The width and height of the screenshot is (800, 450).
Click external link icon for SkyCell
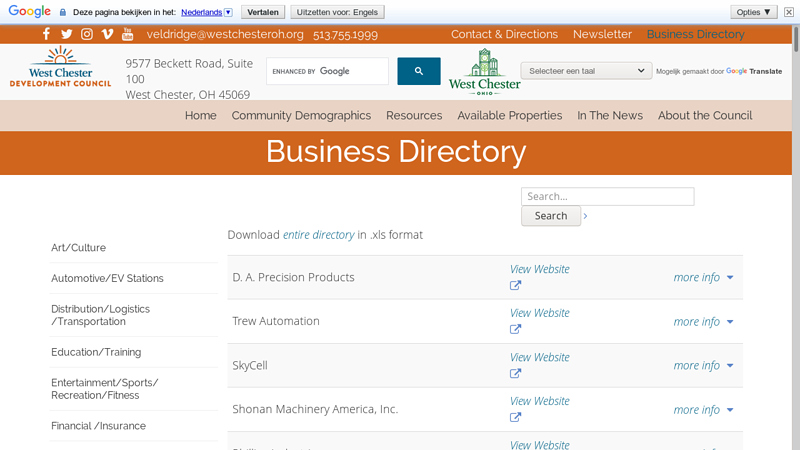(x=515, y=373)
